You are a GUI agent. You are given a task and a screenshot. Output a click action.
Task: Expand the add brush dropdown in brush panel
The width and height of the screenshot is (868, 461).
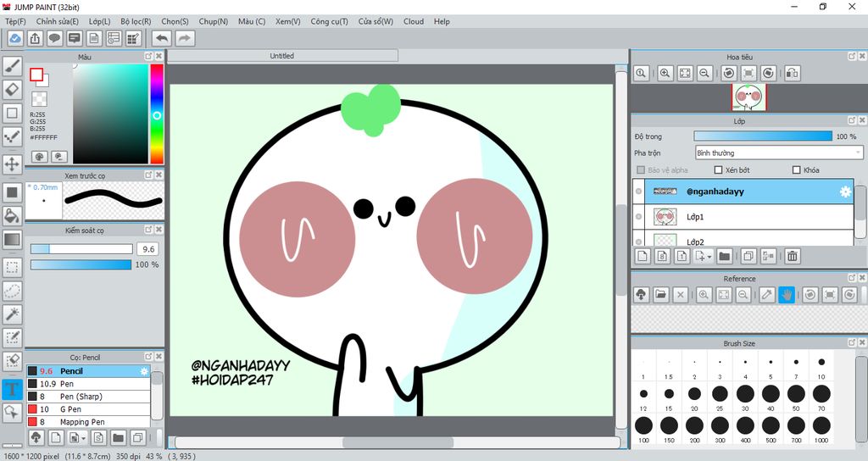point(83,438)
